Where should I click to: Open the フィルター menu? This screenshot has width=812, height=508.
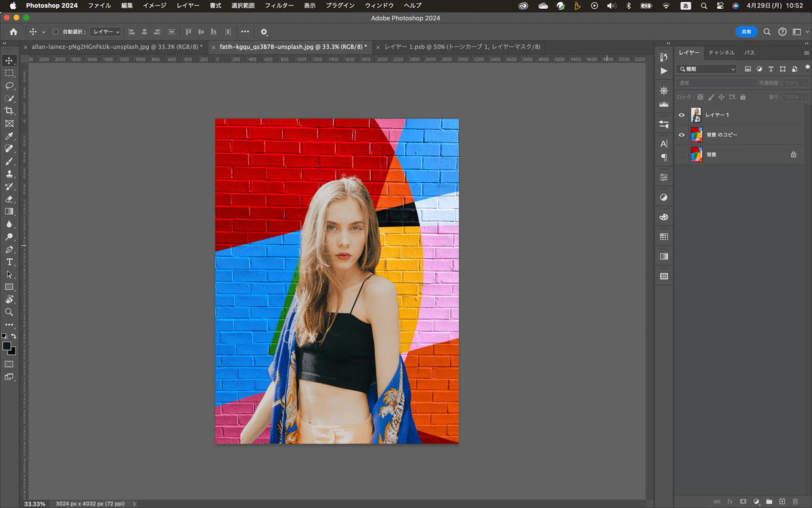click(x=279, y=5)
